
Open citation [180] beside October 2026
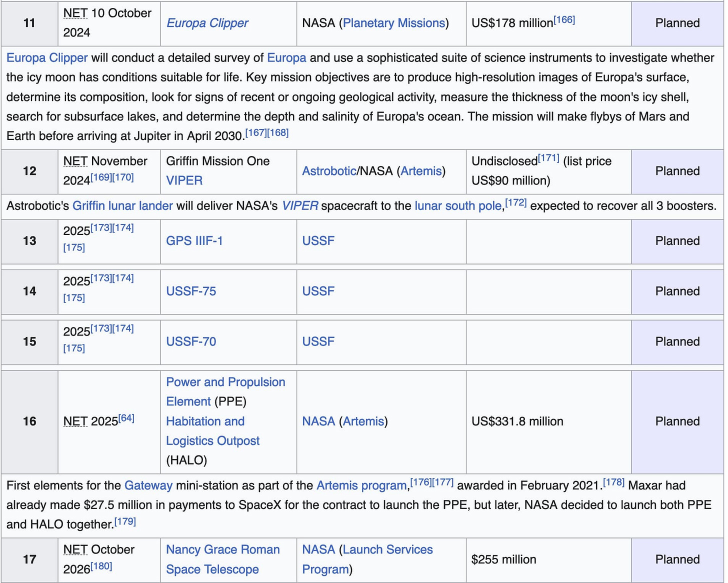101,566
